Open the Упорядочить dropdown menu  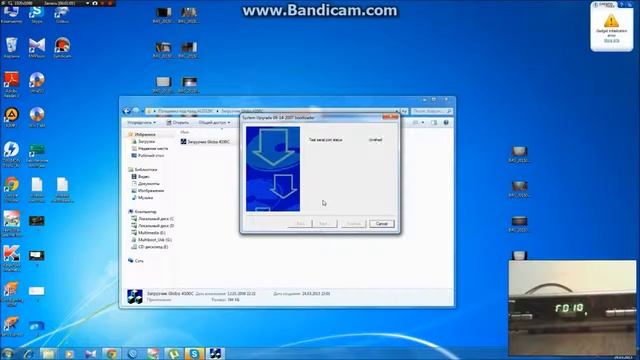[x=141, y=122]
